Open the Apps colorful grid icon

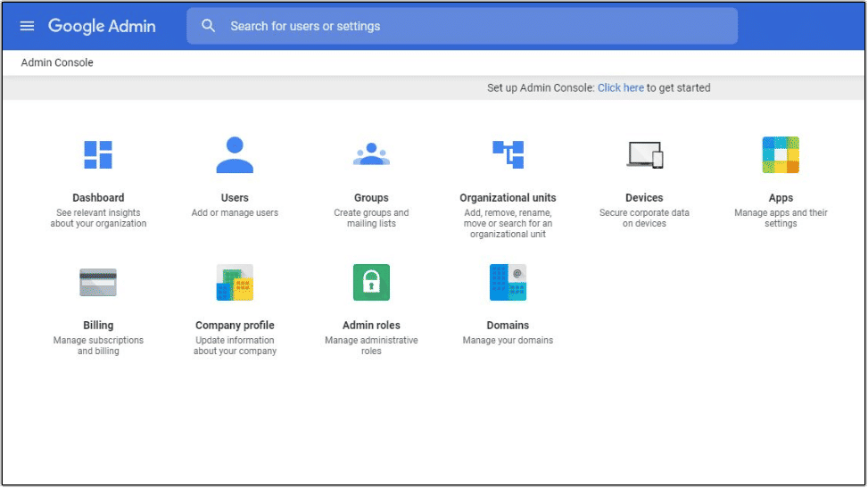pos(781,154)
